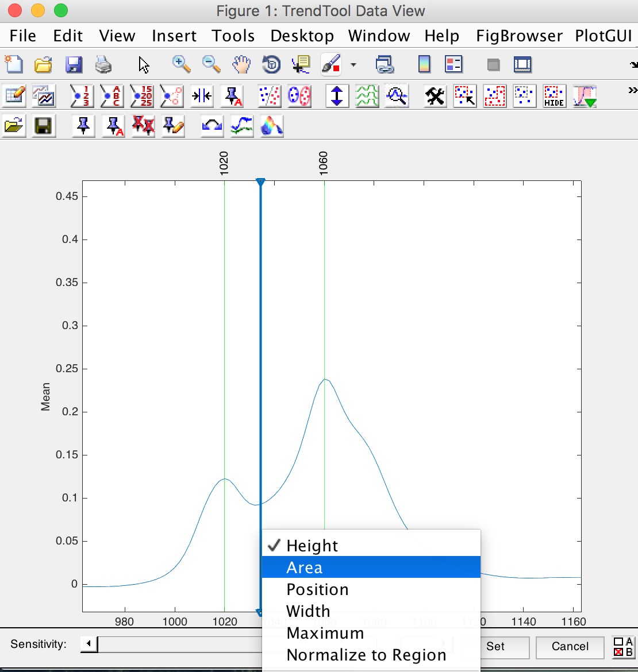The image size is (638, 672).
Task: Select the checked Height option
Action: [x=312, y=546]
